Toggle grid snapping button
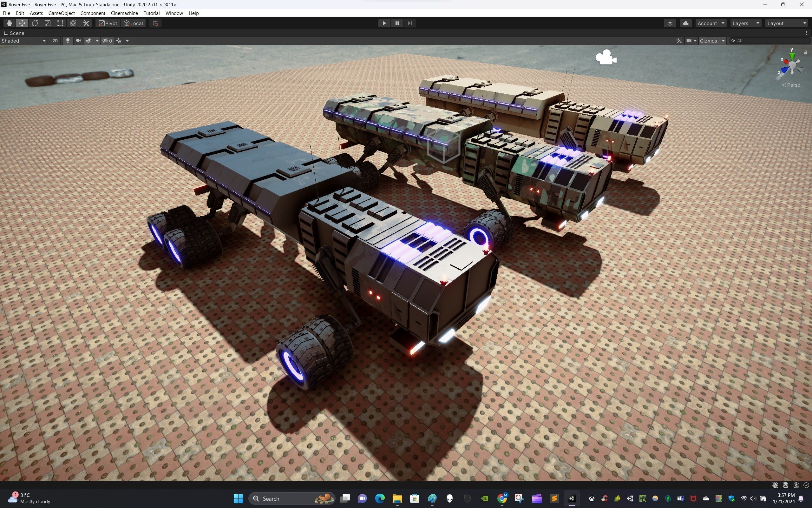This screenshot has height=508, width=812. [155, 23]
